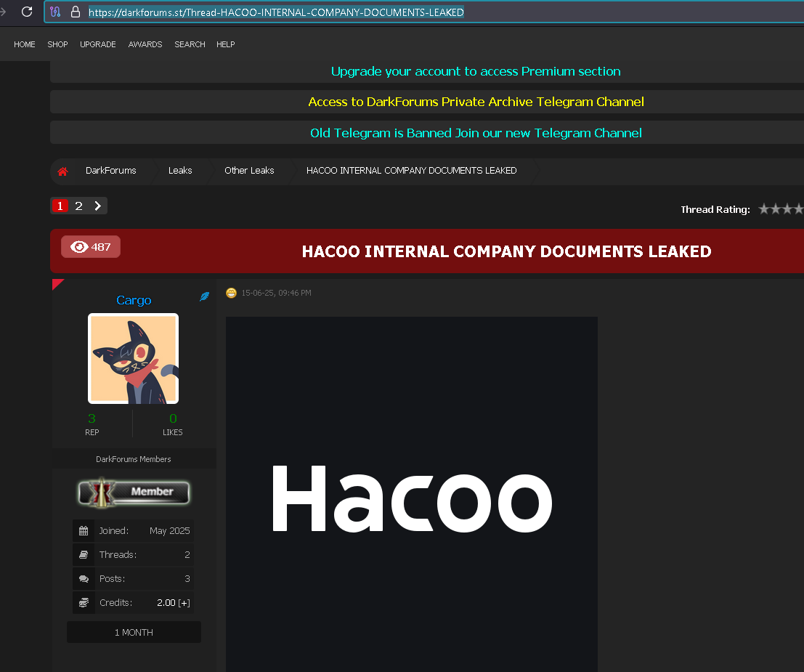Open page 2 using the next-page chevron

tap(99, 206)
